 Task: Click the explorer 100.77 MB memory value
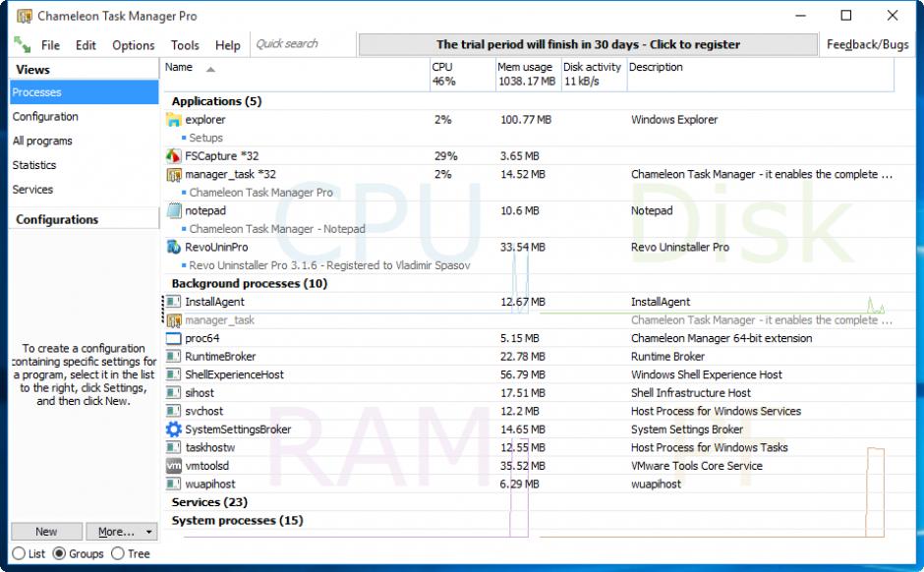coord(526,120)
